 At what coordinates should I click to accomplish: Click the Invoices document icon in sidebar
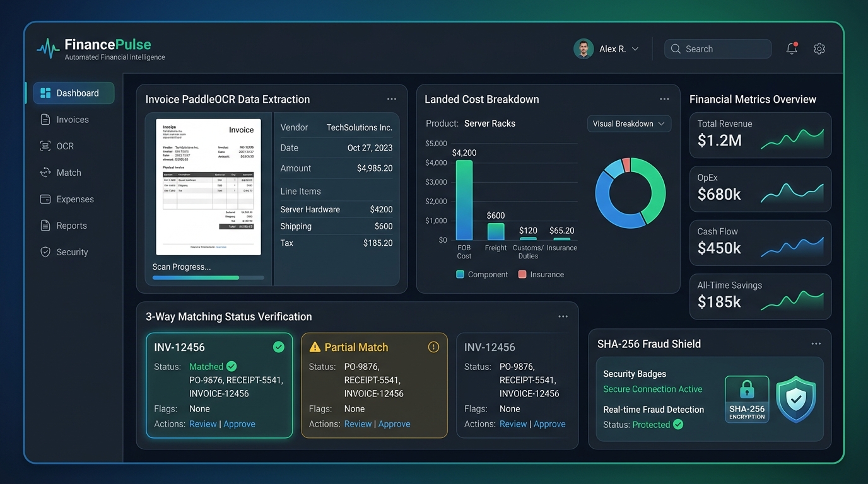[45, 120]
